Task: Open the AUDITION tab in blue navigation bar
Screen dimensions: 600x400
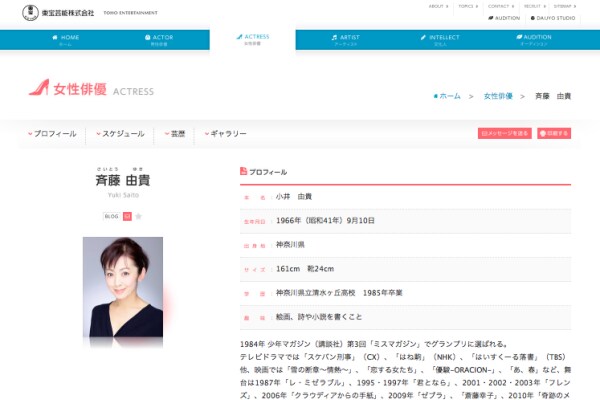Action: pyautogui.click(x=534, y=40)
